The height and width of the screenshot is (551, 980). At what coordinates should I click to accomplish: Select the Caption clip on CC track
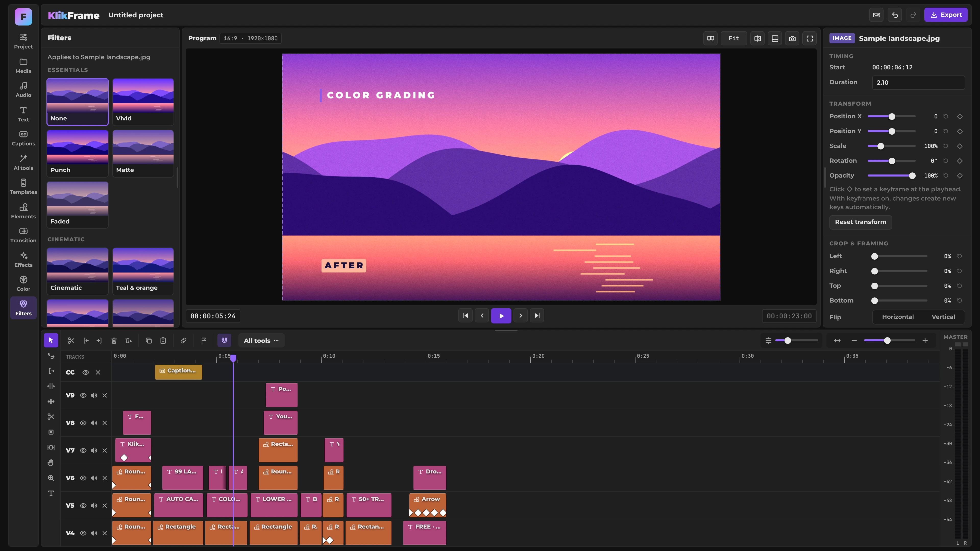(178, 372)
